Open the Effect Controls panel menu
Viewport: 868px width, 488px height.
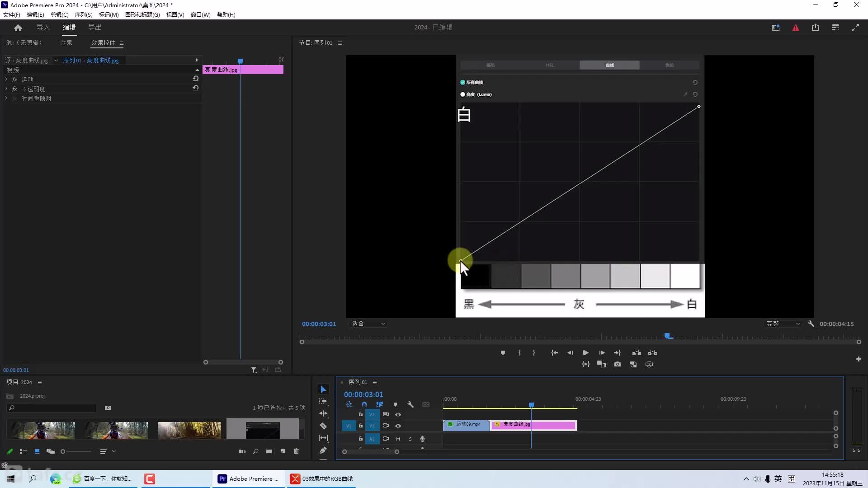[122, 43]
